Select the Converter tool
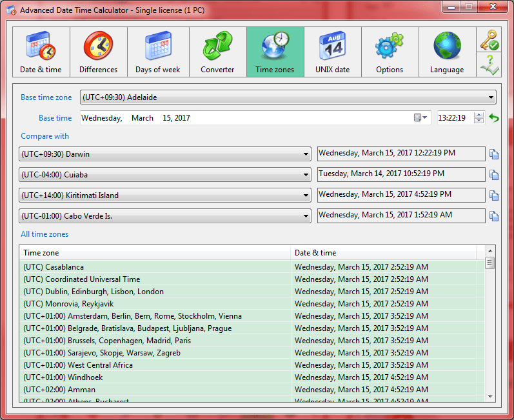514x420 pixels. coord(218,52)
